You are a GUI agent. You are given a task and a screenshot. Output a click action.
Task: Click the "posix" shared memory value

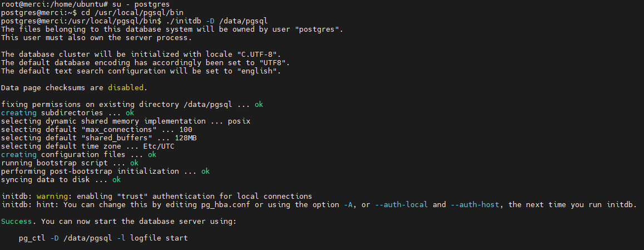tap(239, 121)
